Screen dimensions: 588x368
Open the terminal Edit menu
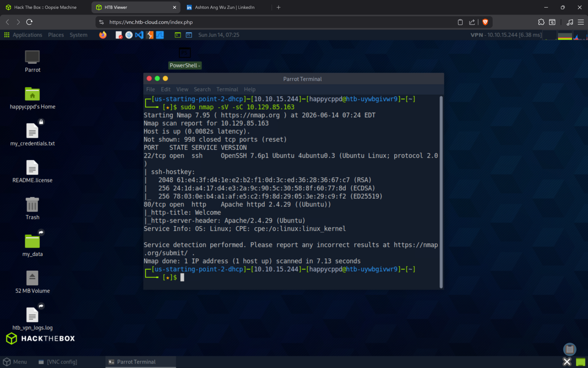[x=165, y=89]
